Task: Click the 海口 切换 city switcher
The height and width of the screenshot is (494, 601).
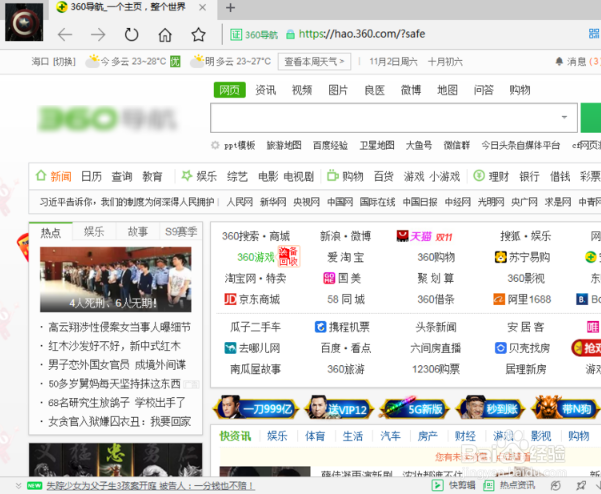Action: [x=53, y=62]
